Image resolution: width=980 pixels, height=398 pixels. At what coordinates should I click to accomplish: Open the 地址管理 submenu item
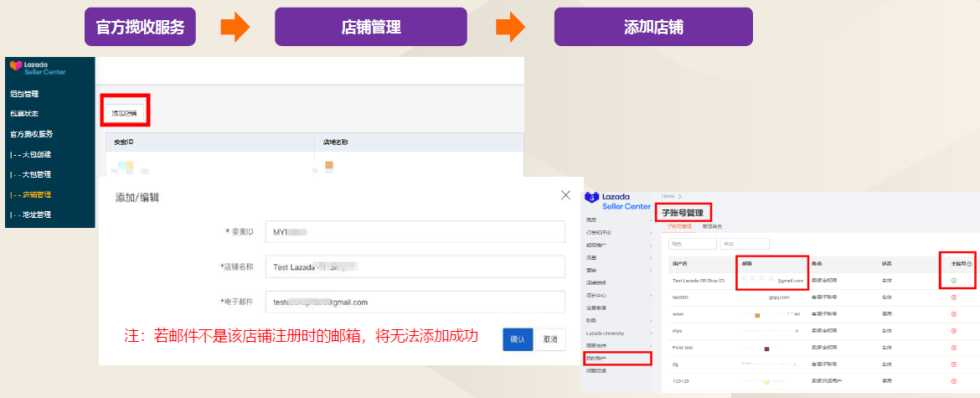pyautogui.click(x=31, y=215)
